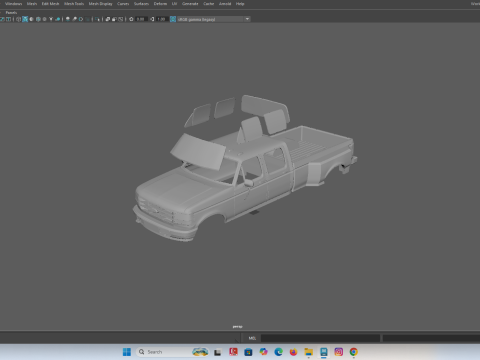
Task: Click the MEL command line input
Action: pyautogui.click(x=320, y=338)
